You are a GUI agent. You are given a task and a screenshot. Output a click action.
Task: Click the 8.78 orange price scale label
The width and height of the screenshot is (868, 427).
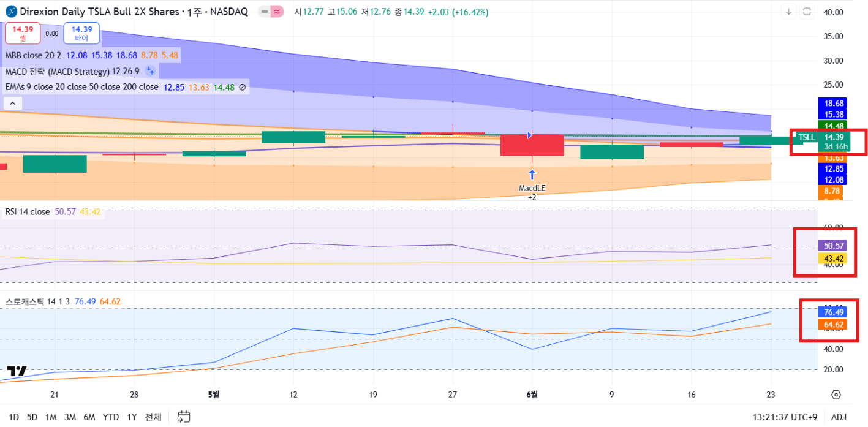point(831,192)
